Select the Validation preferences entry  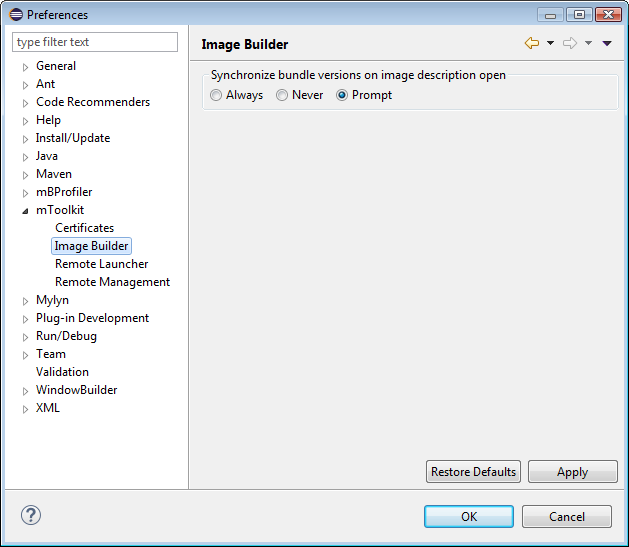point(62,372)
